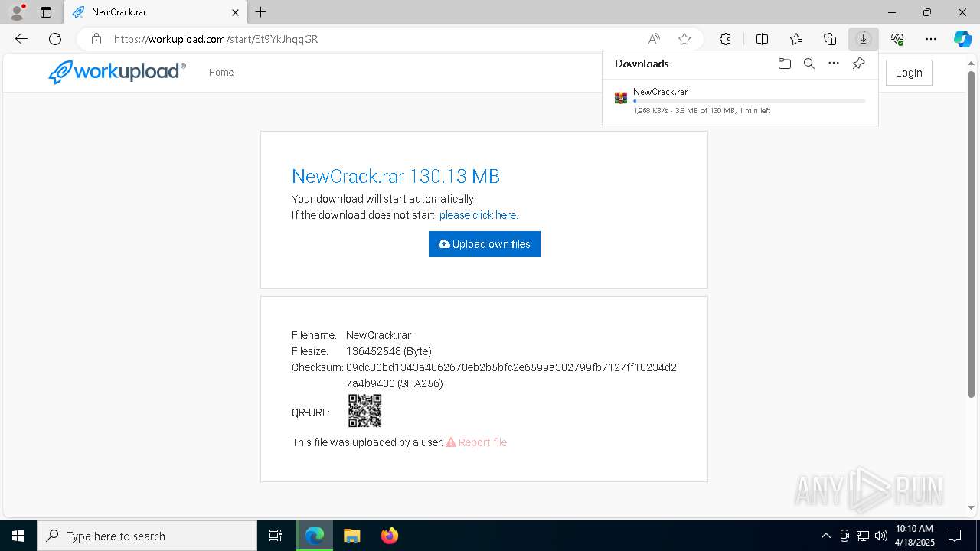
Task: Open more options in Downloads panel
Action: coord(834,64)
